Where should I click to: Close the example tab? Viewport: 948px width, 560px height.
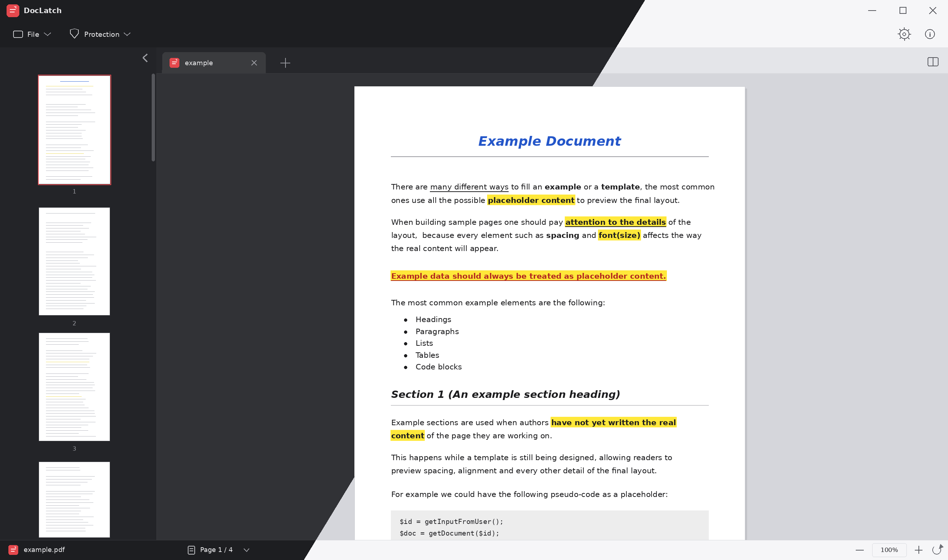click(x=254, y=63)
